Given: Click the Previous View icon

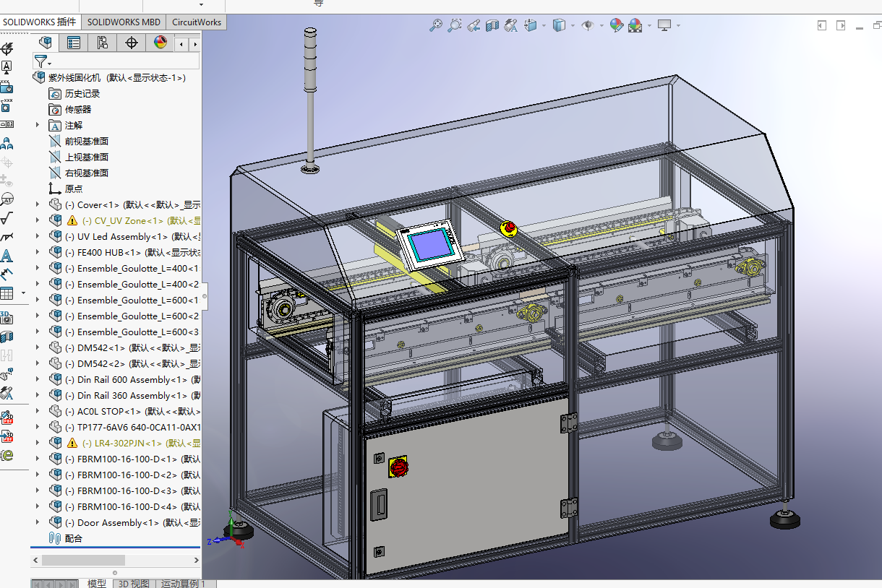Looking at the screenshot, I should 474,25.
